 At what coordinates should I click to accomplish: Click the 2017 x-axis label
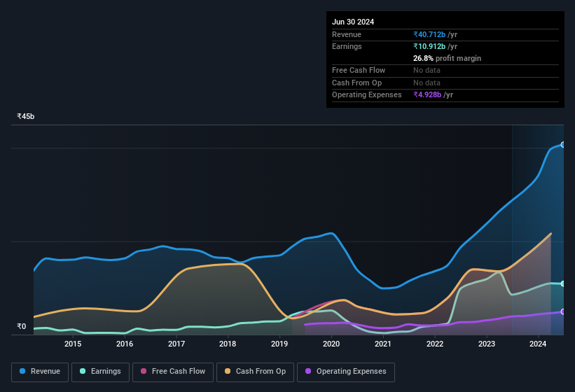coord(176,344)
